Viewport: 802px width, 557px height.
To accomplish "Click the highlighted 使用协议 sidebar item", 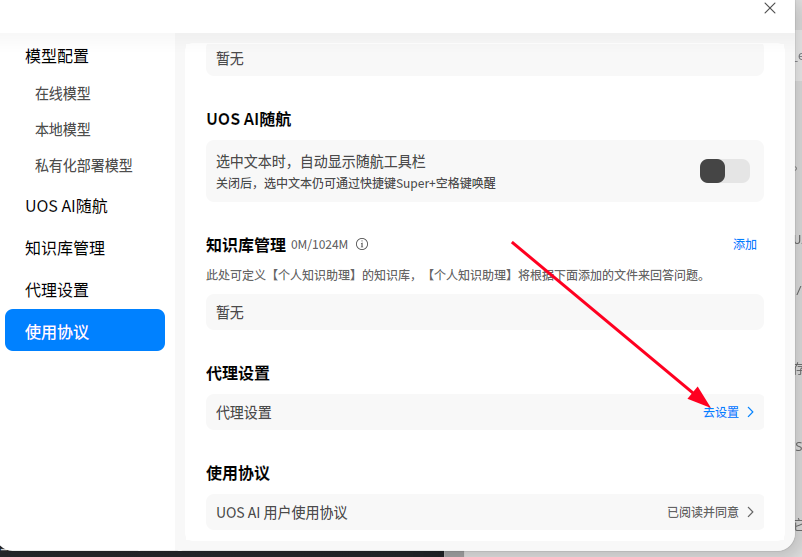I will point(85,330).
